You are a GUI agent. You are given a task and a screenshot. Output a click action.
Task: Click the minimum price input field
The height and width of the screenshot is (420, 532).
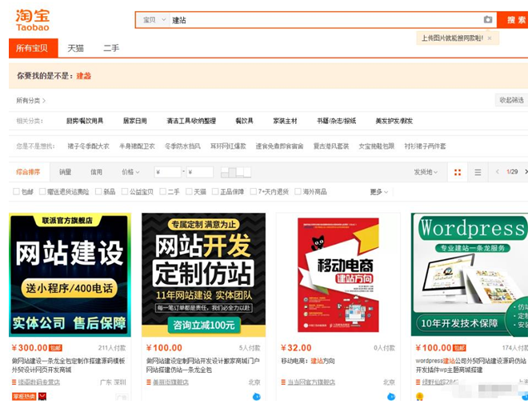168,172
